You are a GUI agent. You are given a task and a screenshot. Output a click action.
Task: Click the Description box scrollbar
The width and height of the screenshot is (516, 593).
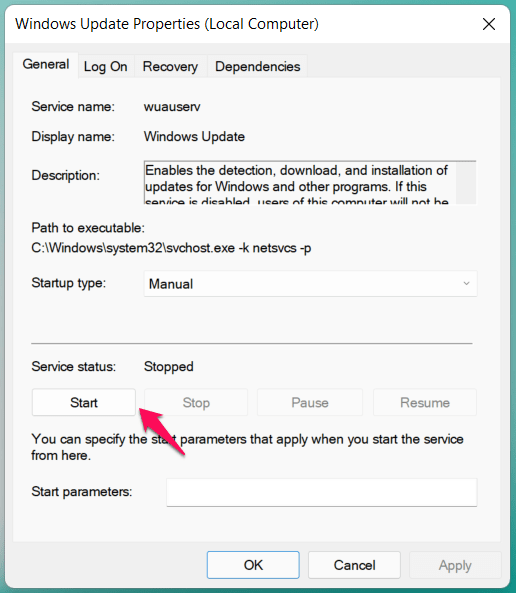pyautogui.click(x=466, y=183)
